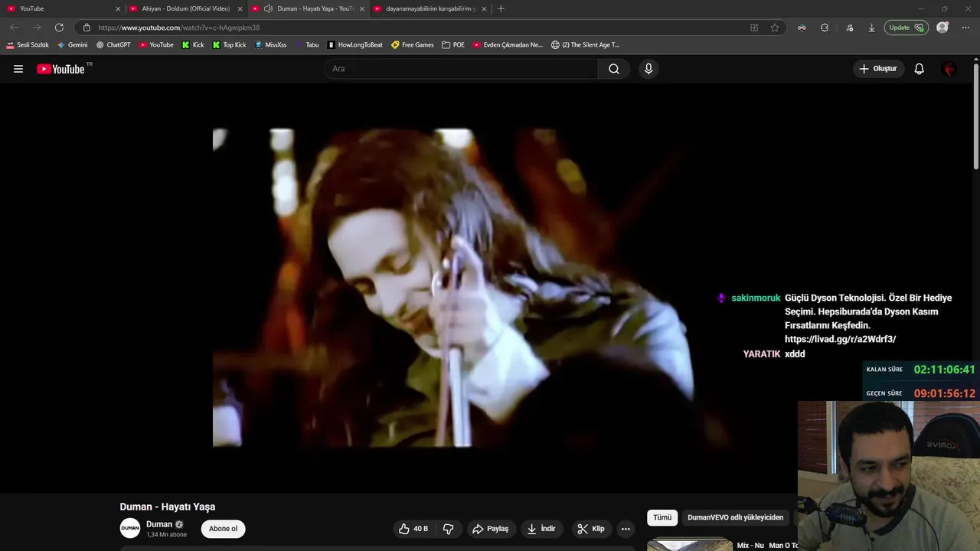Open the YouTube account avatar menu
980x551 pixels.
[949, 69]
